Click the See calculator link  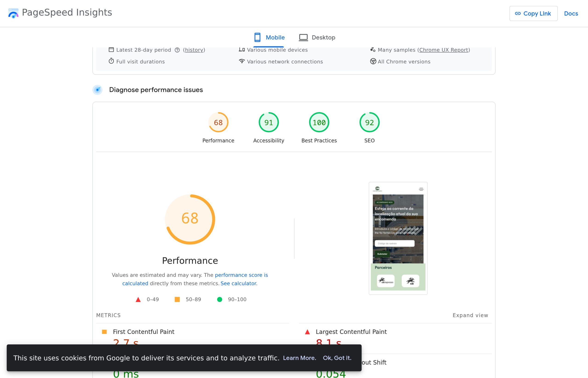click(238, 283)
